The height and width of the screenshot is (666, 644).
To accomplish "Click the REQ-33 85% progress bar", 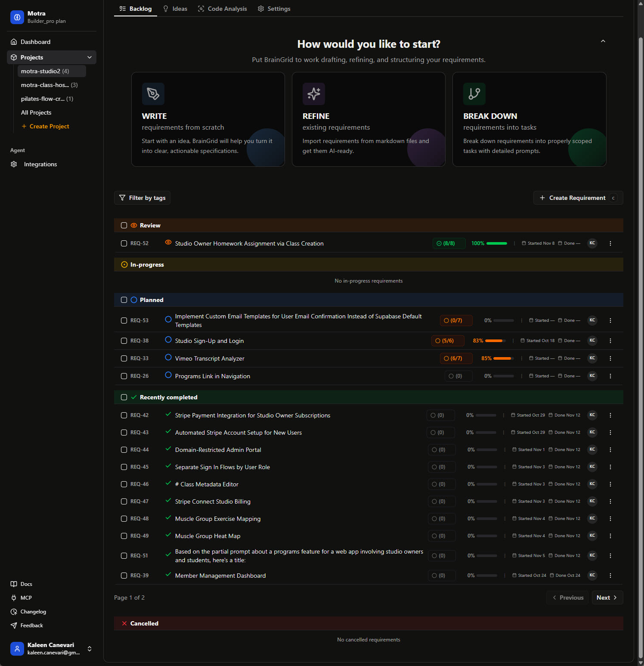I will 503,358.
